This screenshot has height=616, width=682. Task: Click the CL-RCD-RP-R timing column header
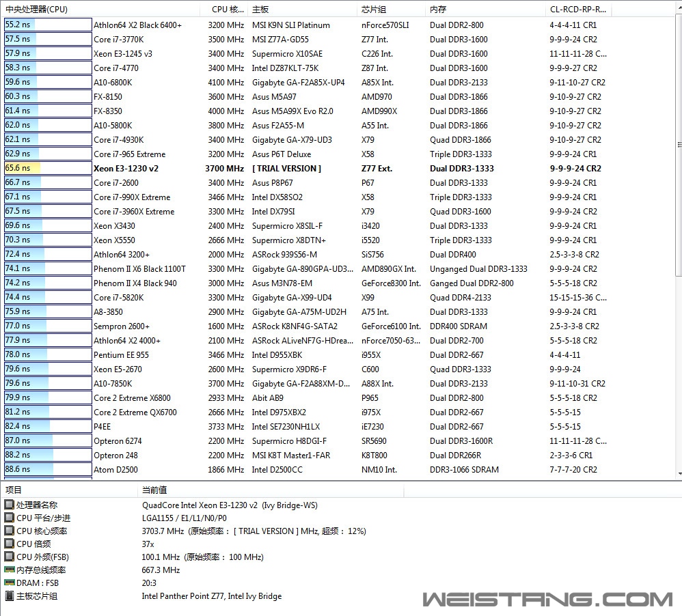click(x=577, y=10)
